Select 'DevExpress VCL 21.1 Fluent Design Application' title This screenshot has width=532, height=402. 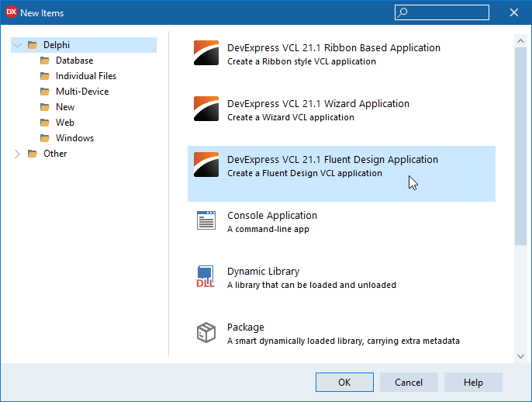click(x=333, y=160)
